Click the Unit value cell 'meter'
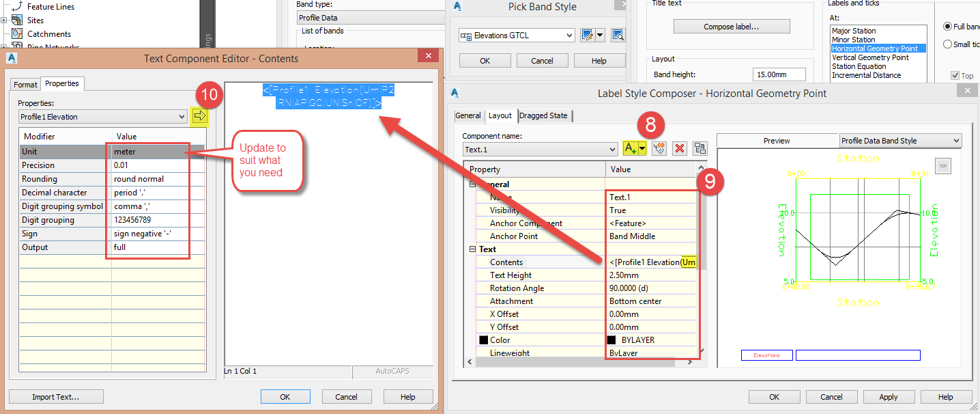 click(x=158, y=152)
